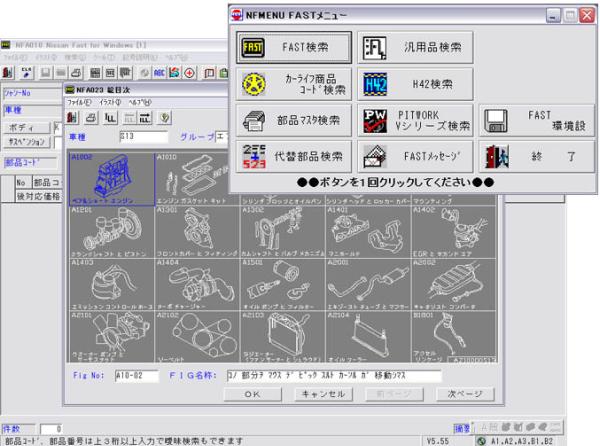Click the ILL illustration icon in 総目次 toolbar
Image resolution: width=600 pixels, height=446 pixels.
click(x=110, y=118)
